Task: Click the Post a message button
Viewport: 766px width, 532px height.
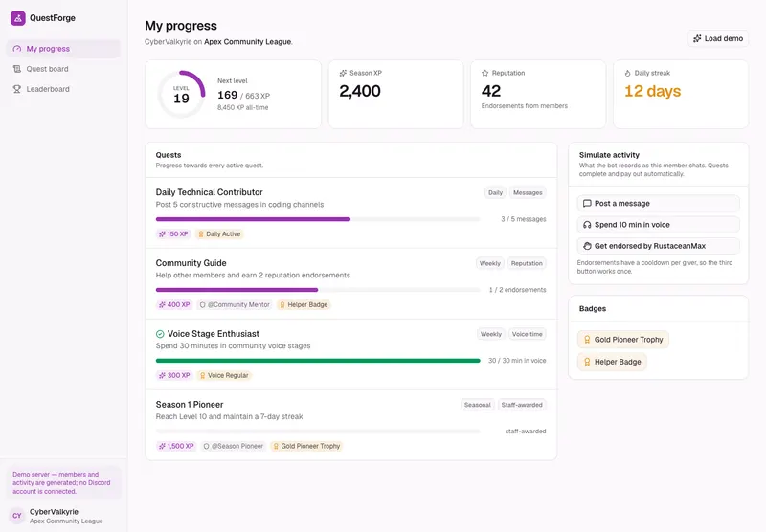Action: click(658, 204)
